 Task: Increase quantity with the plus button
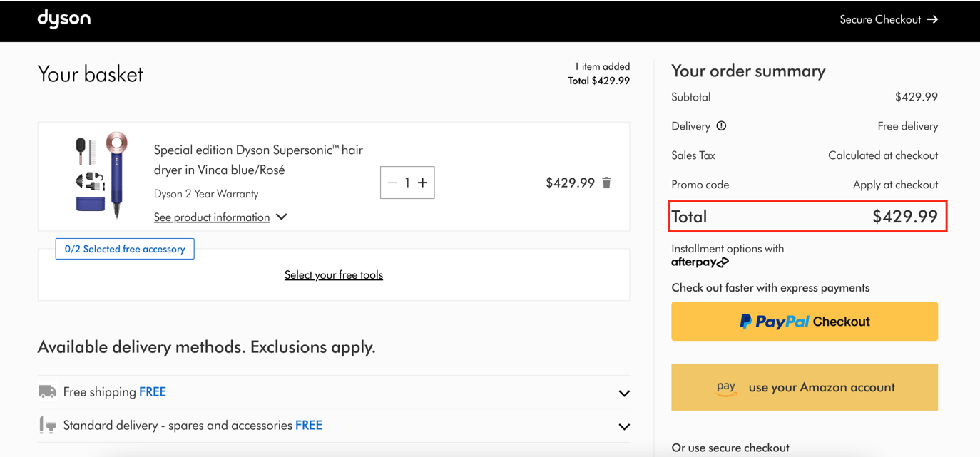422,183
